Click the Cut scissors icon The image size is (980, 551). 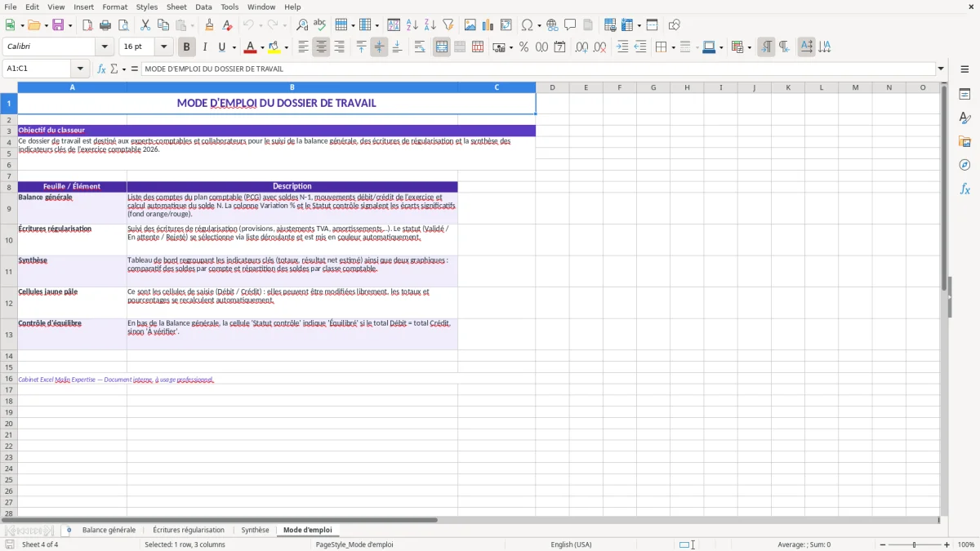(145, 25)
